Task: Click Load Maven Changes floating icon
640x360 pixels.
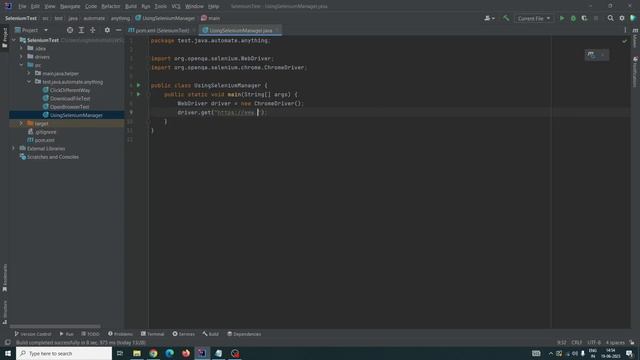Action: tap(591, 55)
